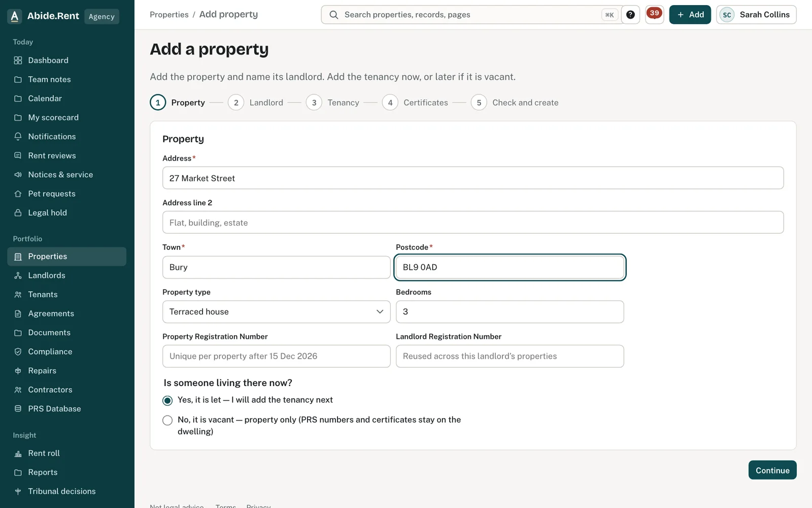
Task: Click the Bedrooms field showing 3
Action: (x=510, y=312)
